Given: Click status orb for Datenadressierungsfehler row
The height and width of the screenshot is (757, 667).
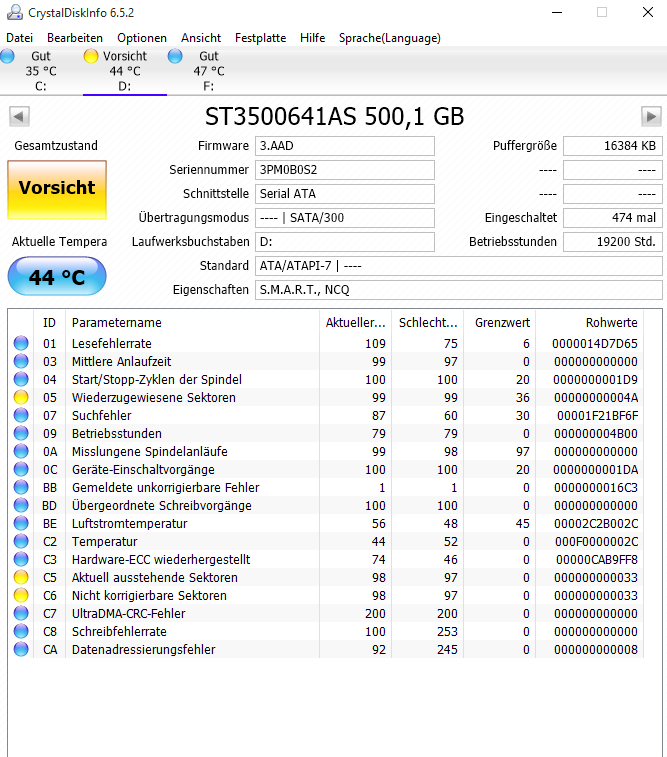Looking at the screenshot, I should click(x=21, y=649).
